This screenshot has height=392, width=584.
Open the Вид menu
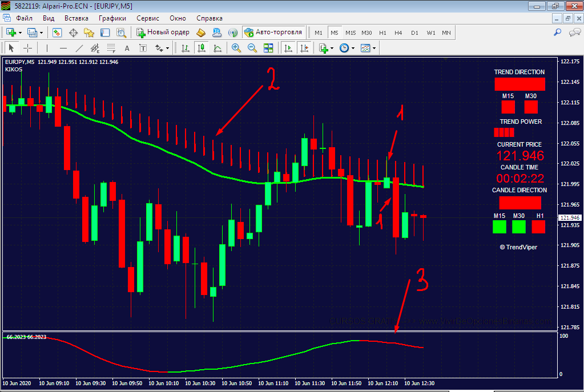tap(49, 18)
